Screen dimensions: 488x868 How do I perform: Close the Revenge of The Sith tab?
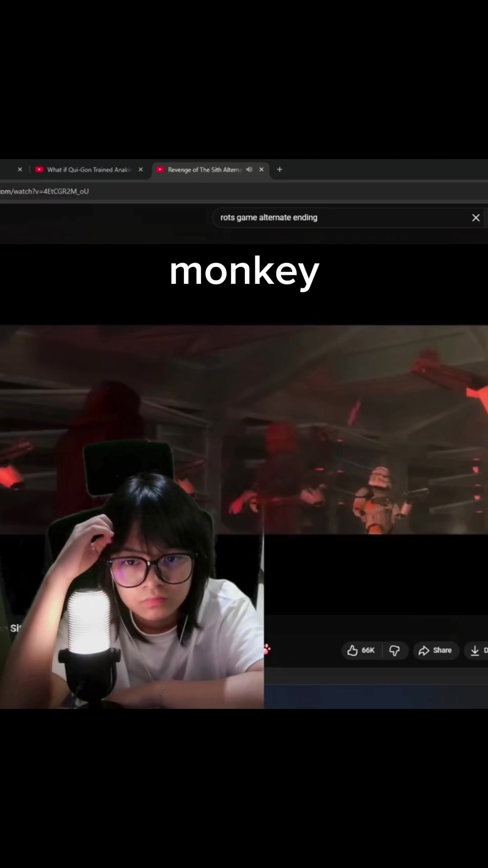261,170
